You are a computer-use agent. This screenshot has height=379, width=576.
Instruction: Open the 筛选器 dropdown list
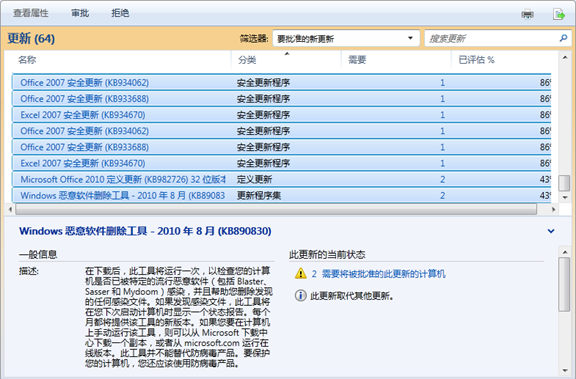pos(346,38)
